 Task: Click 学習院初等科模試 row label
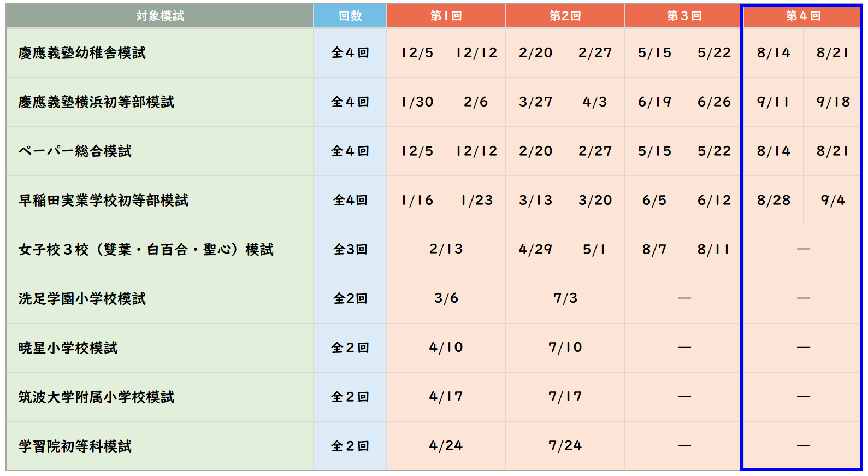click(x=75, y=446)
